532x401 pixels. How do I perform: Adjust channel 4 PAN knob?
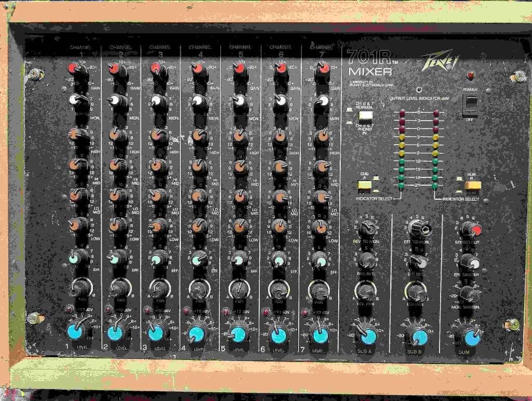[x=199, y=290]
